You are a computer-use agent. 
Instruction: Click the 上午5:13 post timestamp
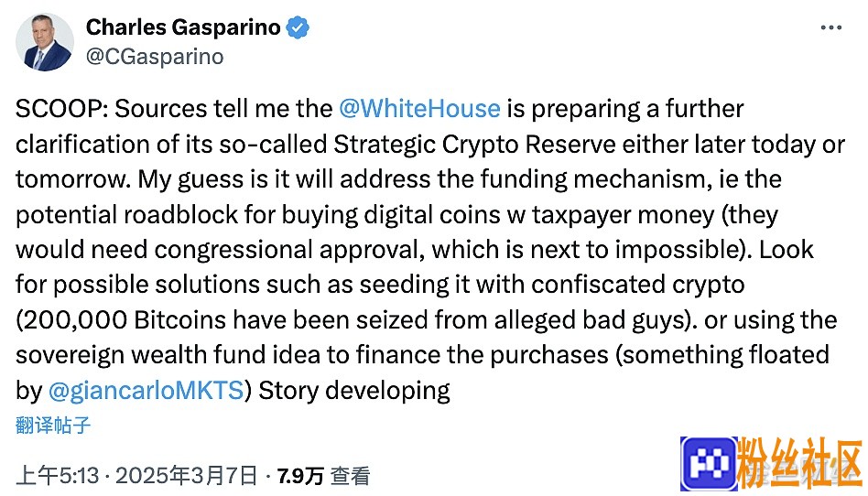(58, 476)
